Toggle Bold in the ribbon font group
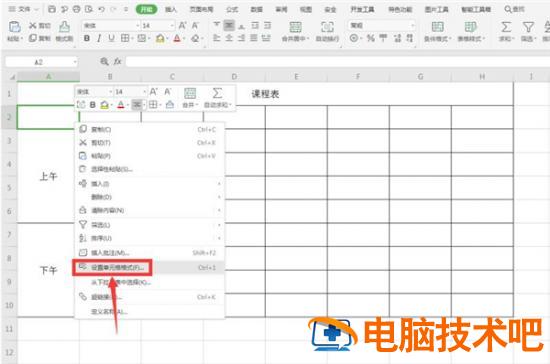This screenshot has width=550, height=364. (x=87, y=38)
